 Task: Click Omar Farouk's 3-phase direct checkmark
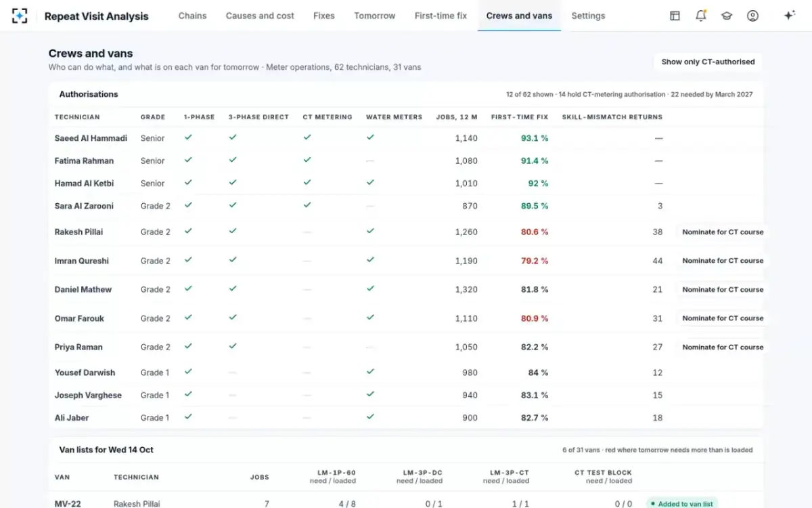click(233, 317)
